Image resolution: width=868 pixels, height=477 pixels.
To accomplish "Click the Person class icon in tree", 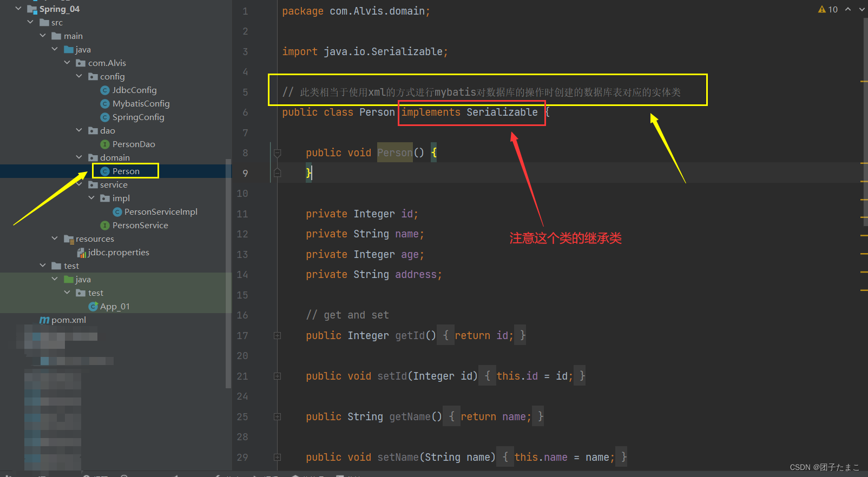I will click(x=105, y=171).
